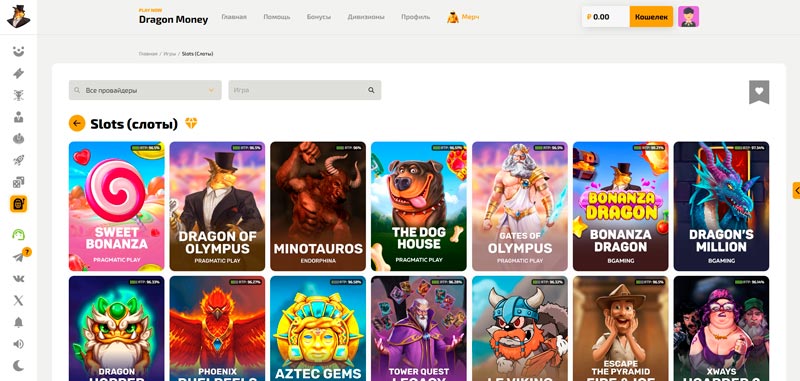
Task: Click the RTP badge on Minotauros card
Action: tap(347, 148)
